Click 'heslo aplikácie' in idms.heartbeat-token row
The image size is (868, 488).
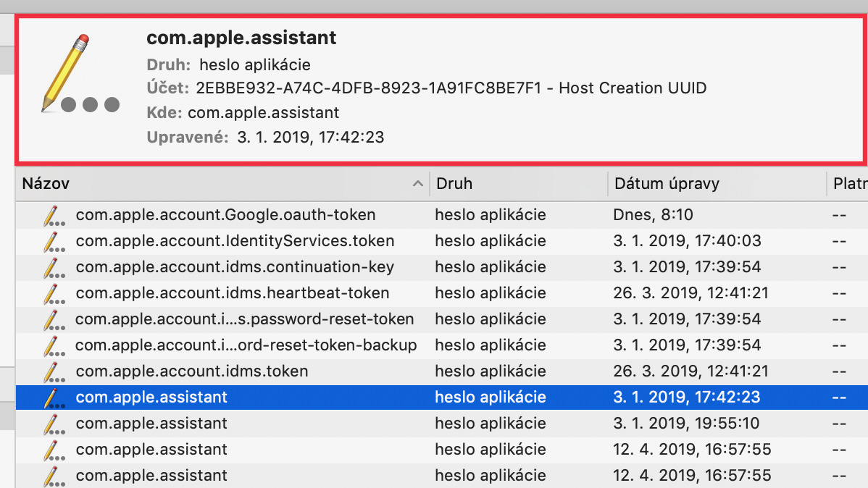(491, 293)
